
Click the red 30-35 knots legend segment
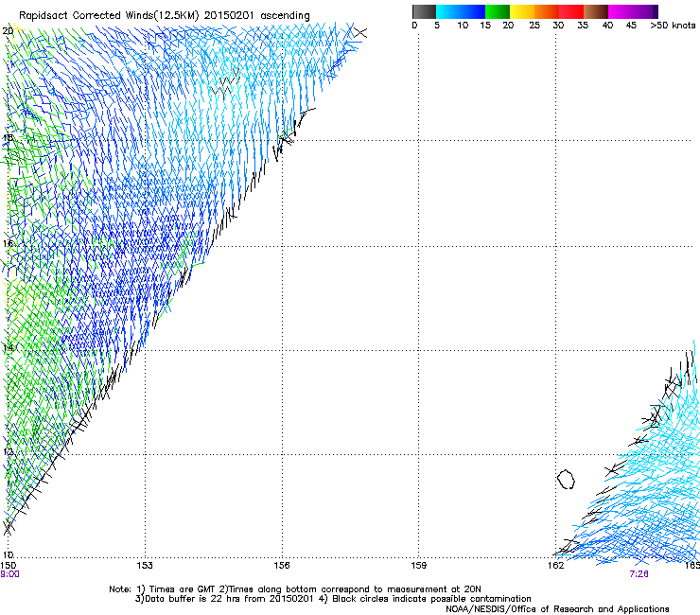pos(571,11)
